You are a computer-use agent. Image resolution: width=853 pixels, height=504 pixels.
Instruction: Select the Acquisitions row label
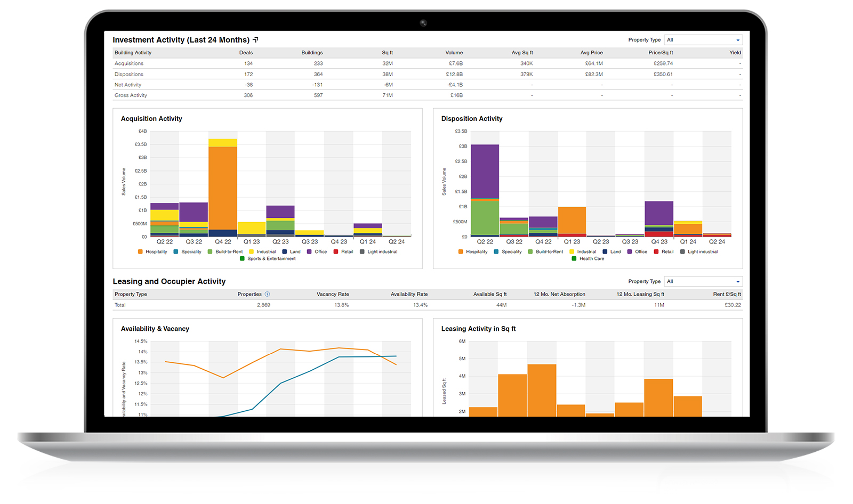click(x=129, y=63)
